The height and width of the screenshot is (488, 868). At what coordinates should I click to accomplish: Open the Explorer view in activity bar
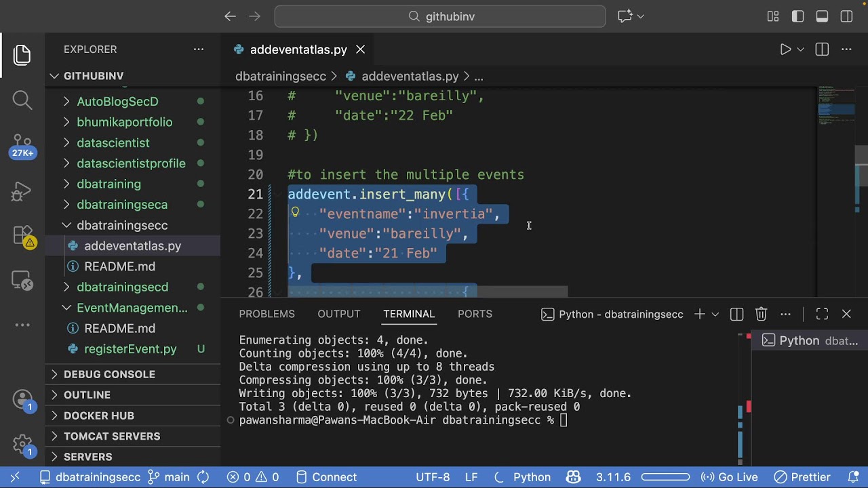click(x=22, y=55)
